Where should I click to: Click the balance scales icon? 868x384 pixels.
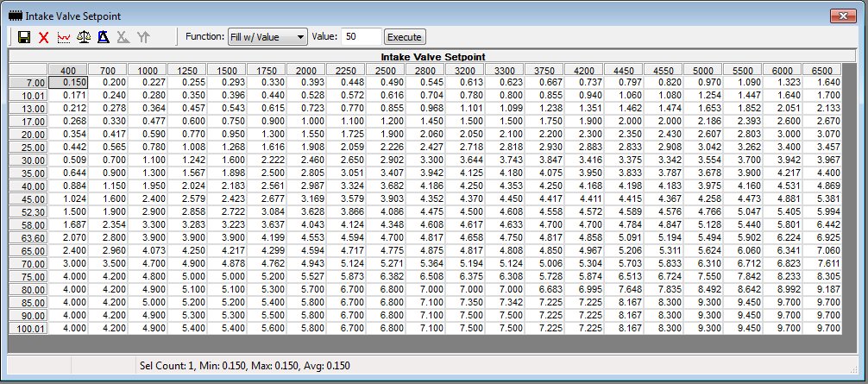click(84, 38)
